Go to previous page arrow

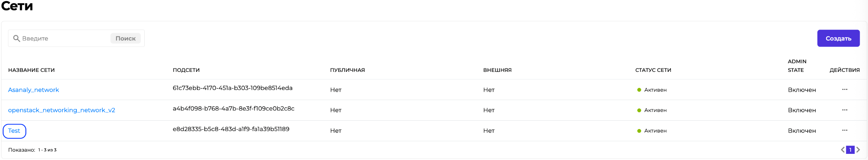coord(843,150)
